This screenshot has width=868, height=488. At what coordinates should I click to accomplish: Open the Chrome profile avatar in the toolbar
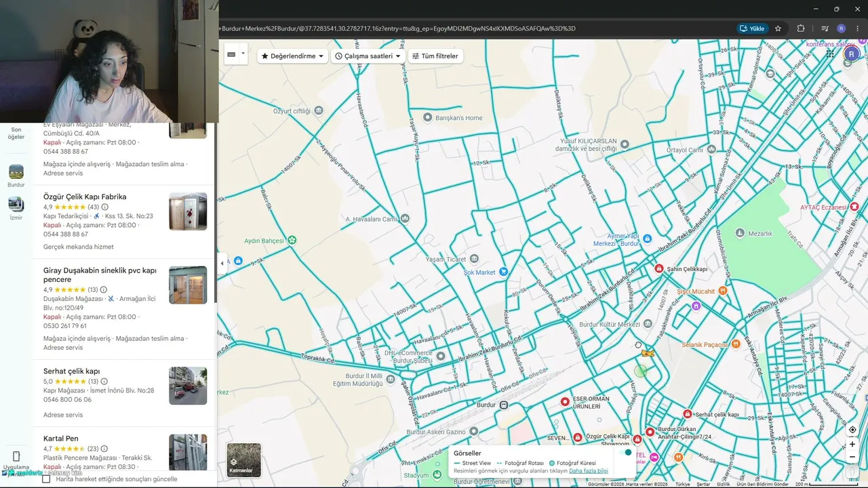tap(841, 28)
